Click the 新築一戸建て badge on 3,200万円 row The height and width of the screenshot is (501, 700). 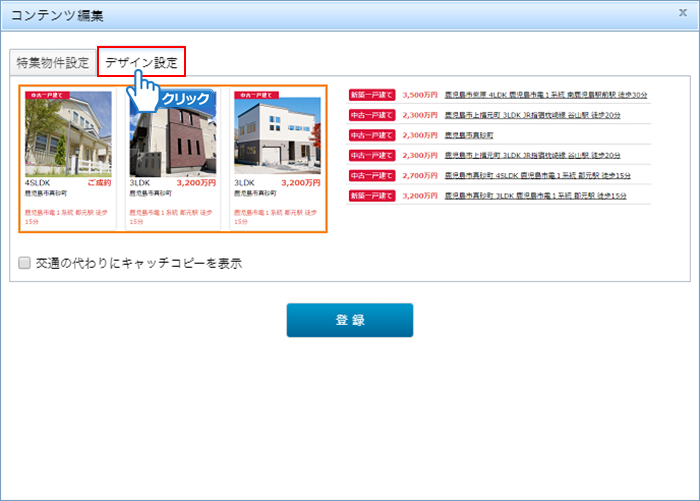tap(372, 195)
